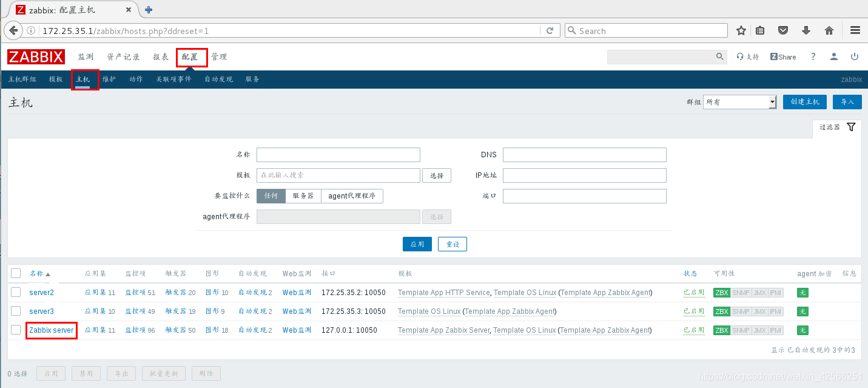Open the 监测 top menu
Screen dimensions: 868x388
pos(86,56)
